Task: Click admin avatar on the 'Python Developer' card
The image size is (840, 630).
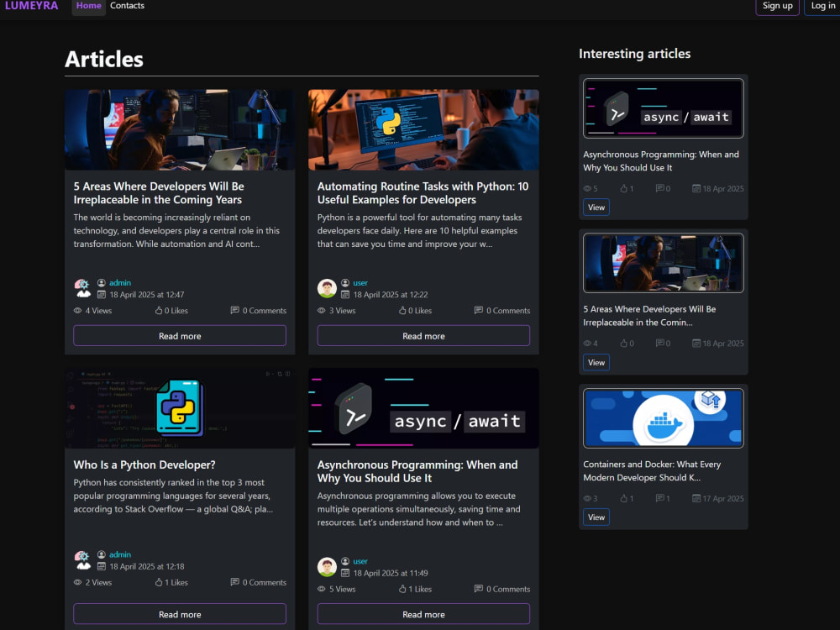Action: coord(82,560)
